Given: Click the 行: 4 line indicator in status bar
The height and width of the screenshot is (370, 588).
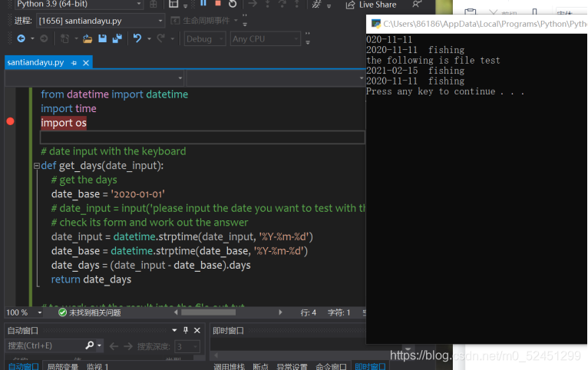Looking at the screenshot, I should click(309, 312).
